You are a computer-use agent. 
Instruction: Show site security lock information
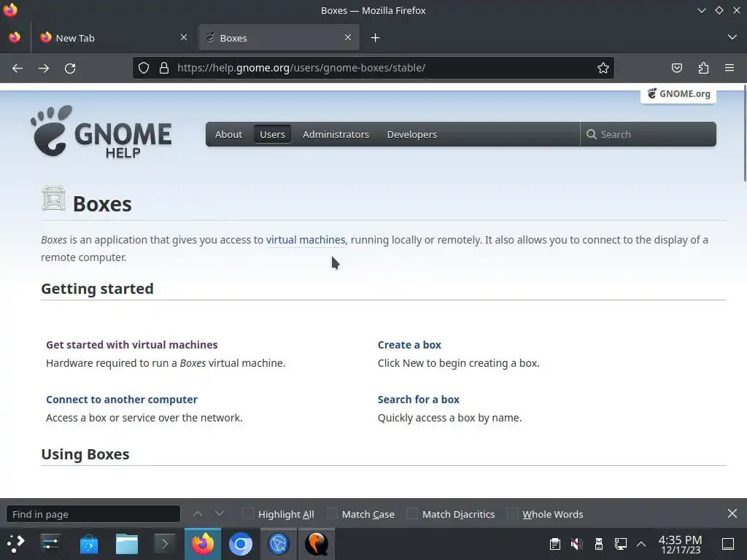pos(164,68)
